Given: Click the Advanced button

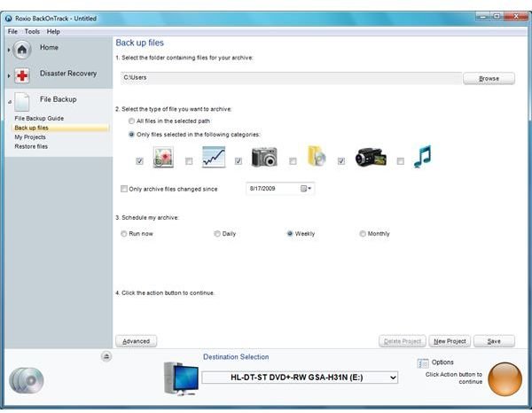Looking at the screenshot, I should tap(136, 341).
